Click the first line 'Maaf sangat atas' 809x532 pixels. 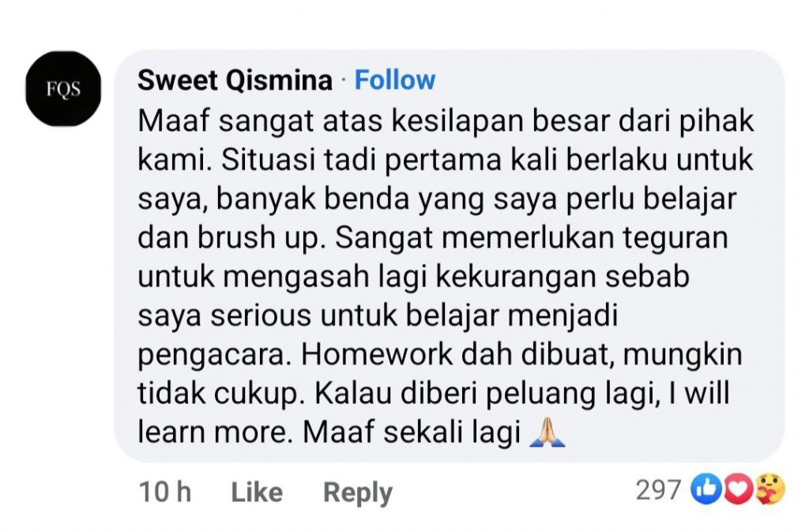260,121
